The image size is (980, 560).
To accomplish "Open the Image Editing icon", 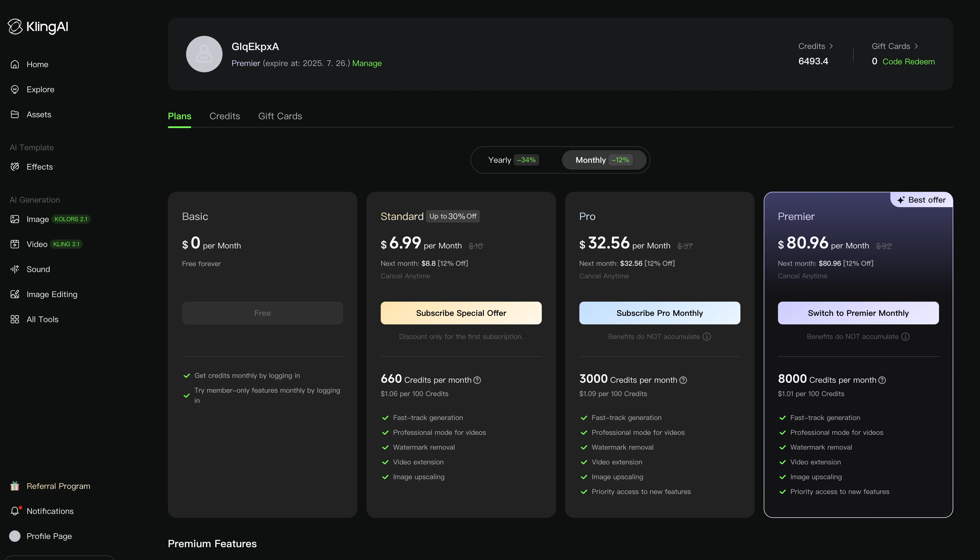I will pos(15,294).
